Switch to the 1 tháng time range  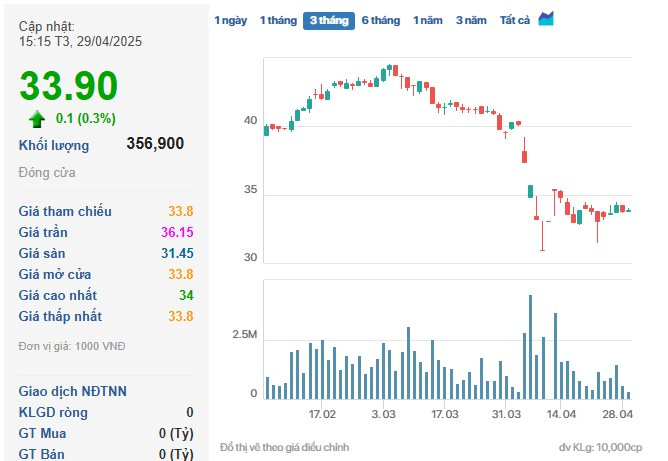point(277,20)
